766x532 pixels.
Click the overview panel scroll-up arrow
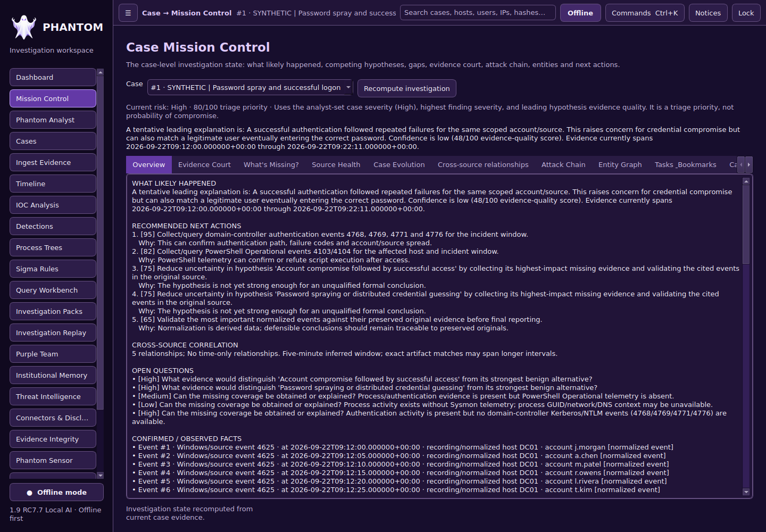(746, 181)
